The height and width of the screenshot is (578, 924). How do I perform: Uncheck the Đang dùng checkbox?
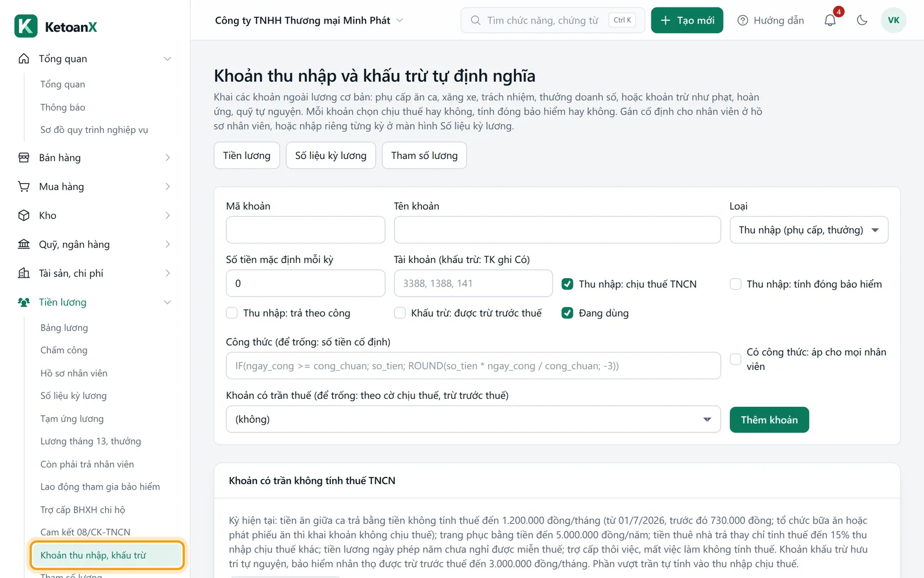click(x=568, y=313)
